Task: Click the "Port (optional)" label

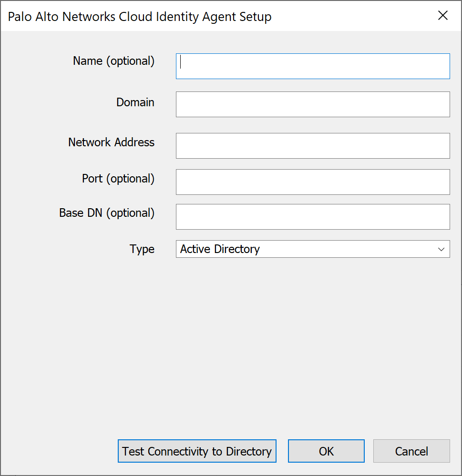Action: point(118,179)
